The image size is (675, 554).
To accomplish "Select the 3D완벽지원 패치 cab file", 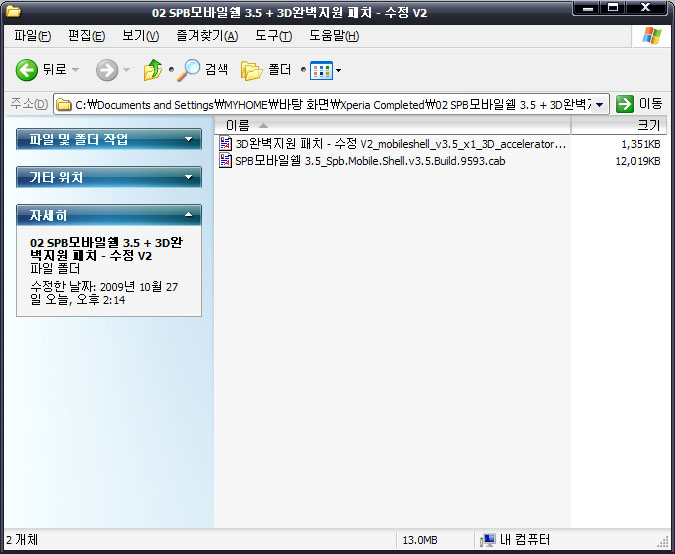I will [x=400, y=144].
